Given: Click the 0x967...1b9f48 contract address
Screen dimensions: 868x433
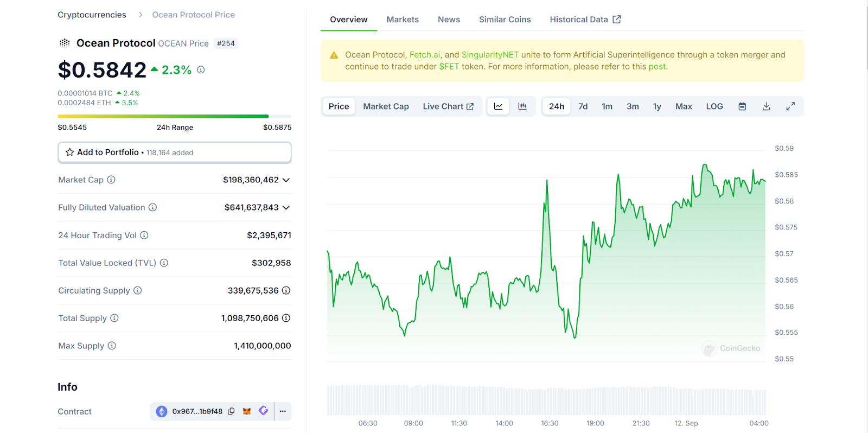Looking at the screenshot, I should (197, 411).
